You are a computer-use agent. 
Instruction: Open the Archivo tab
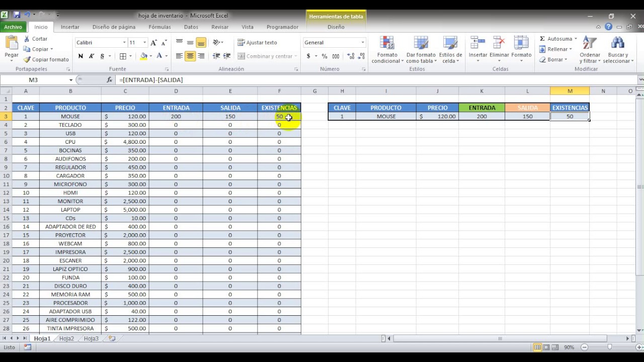tap(14, 27)
